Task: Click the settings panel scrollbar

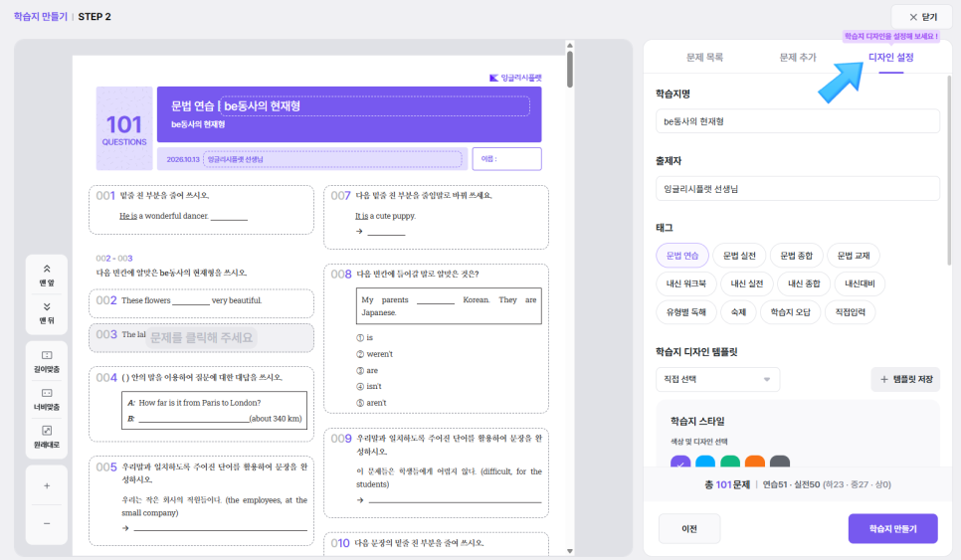Action: [x=949, y=170]
